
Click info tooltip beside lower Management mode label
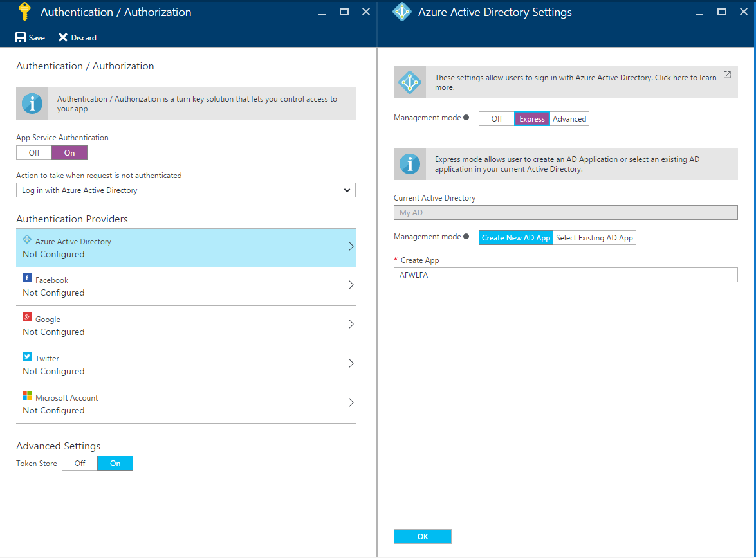pos(466,237)
